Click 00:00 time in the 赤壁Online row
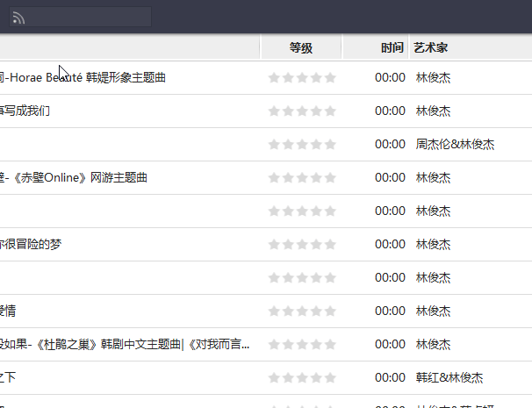Image resolution: width=532 pixels, height=408 pixels. (390, 178)
